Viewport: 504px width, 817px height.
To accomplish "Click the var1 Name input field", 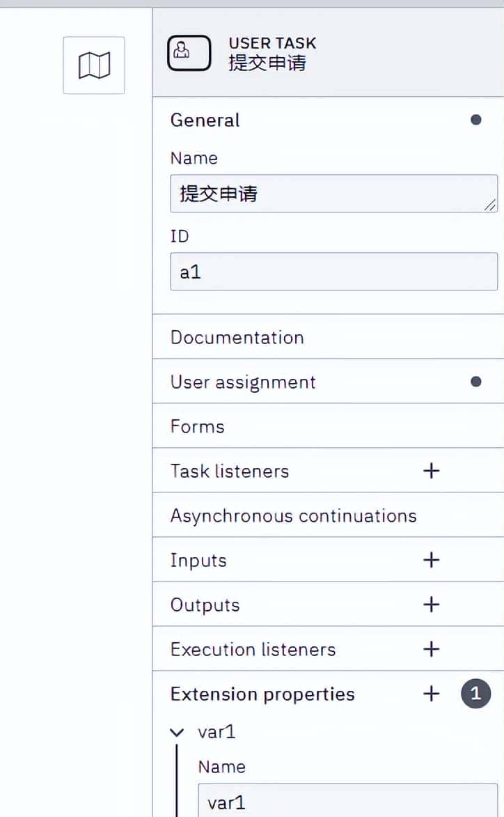I will tap(348, 801).
